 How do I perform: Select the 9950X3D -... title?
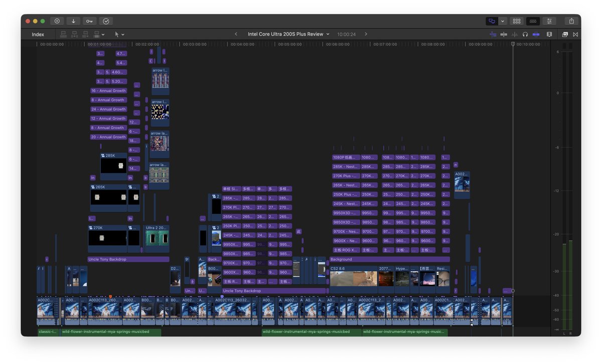point(346,213)
